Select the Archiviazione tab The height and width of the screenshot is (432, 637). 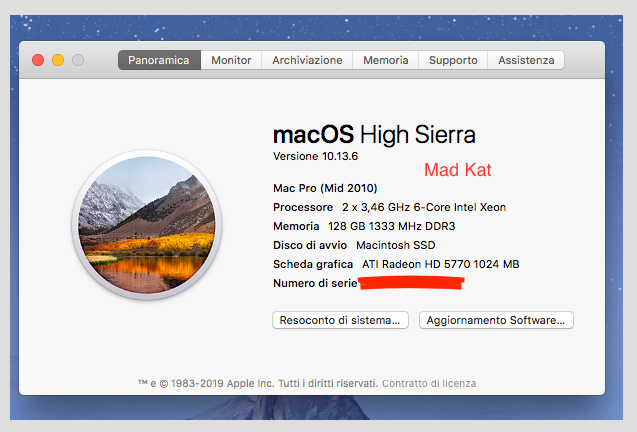click(307, 60)
